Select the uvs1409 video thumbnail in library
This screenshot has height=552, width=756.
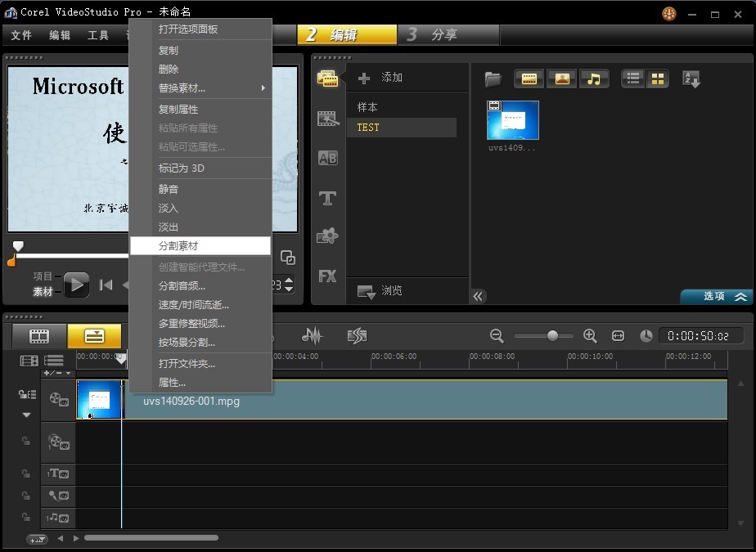tap(513, 121)
